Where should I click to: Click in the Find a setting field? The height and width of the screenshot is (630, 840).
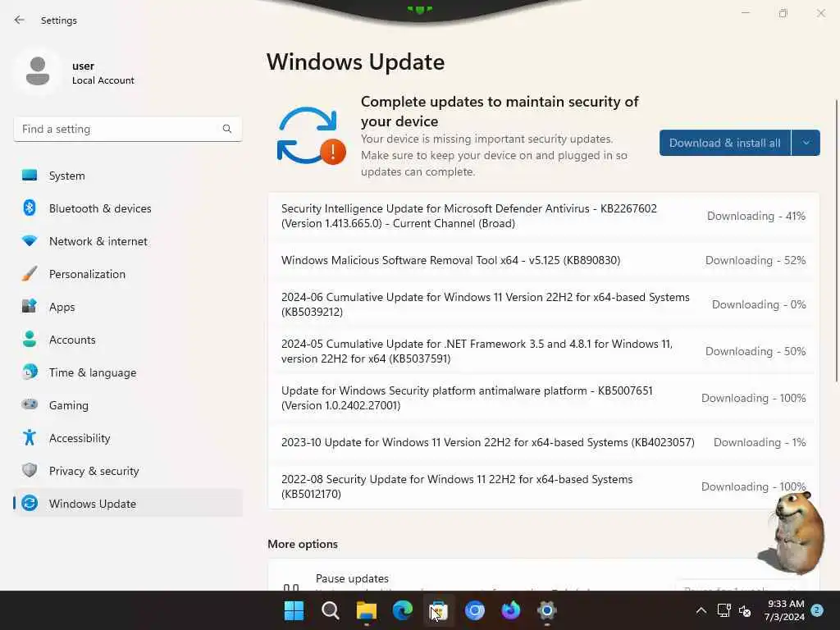tap(127, 129)
